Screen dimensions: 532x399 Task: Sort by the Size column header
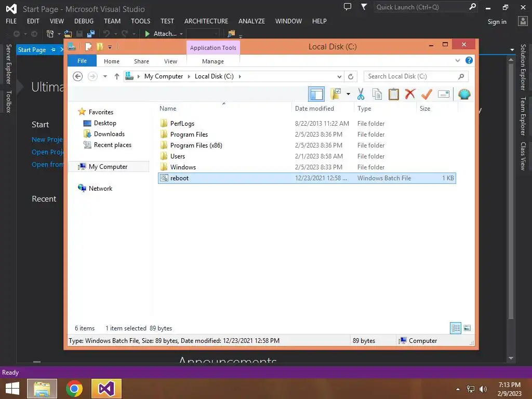425,109
